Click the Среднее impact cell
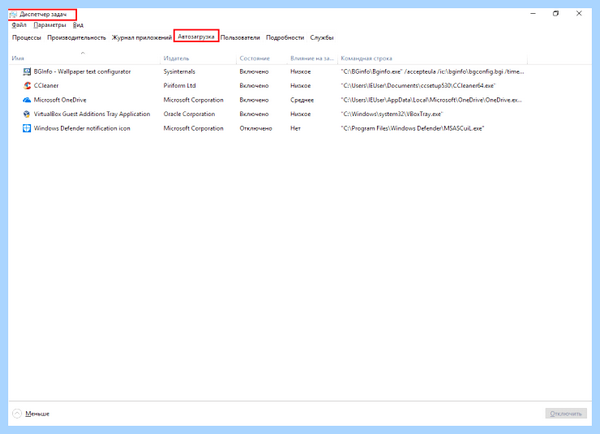The image size is (600, 434). click(302, 100)
